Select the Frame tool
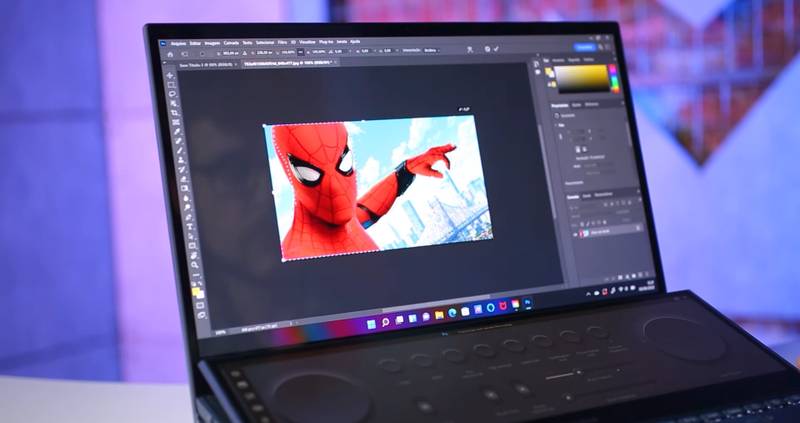The width and height of the screenshot is (800, 423). (x=177, y=122)
